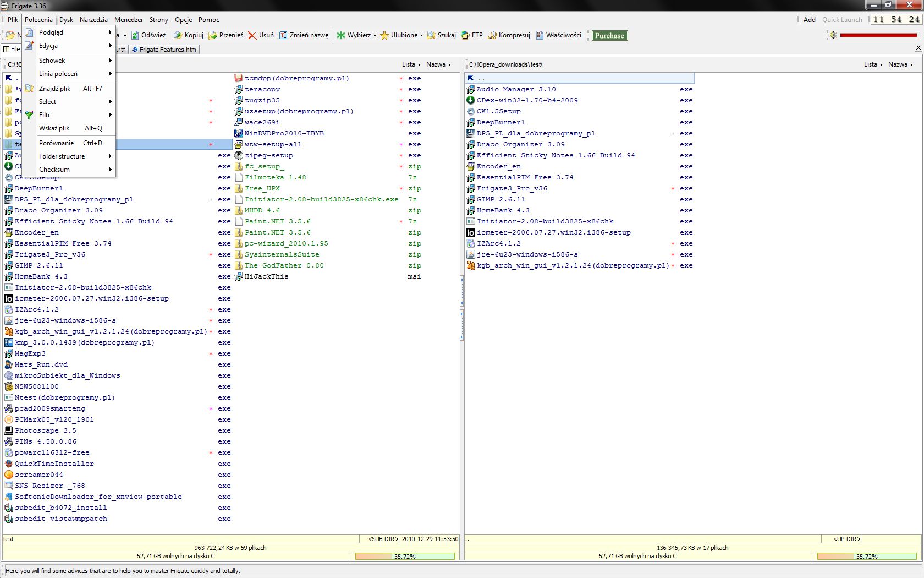Image resolution: width=924 pixels, height=578 pixels.
Task: Click the Kopiuj copy icon
Action: [x=178, y=35]
